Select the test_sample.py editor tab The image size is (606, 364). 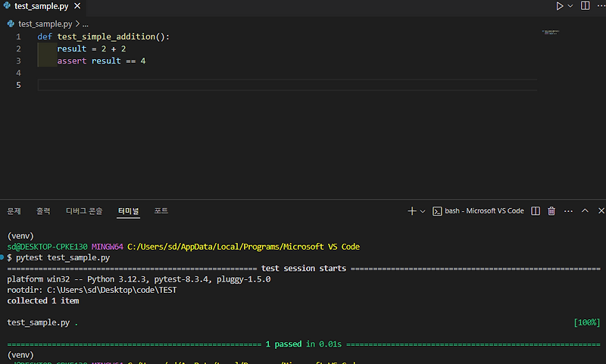tap(42, 6)
